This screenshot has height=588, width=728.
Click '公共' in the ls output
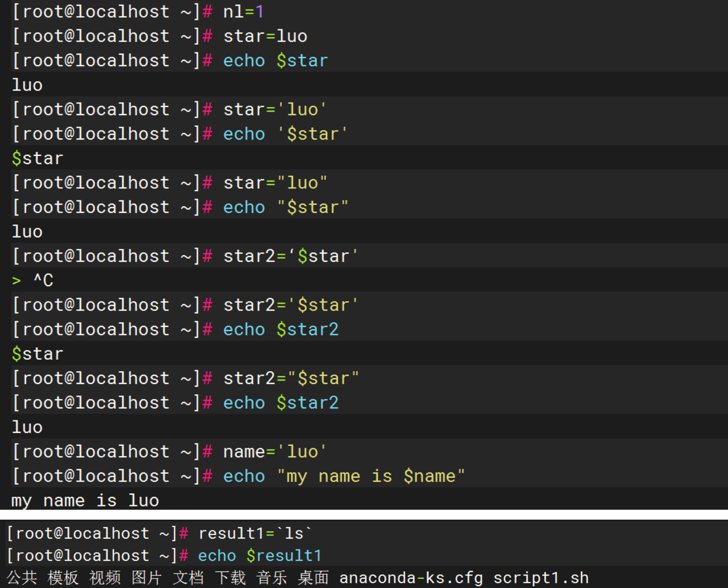coord(22,578)
